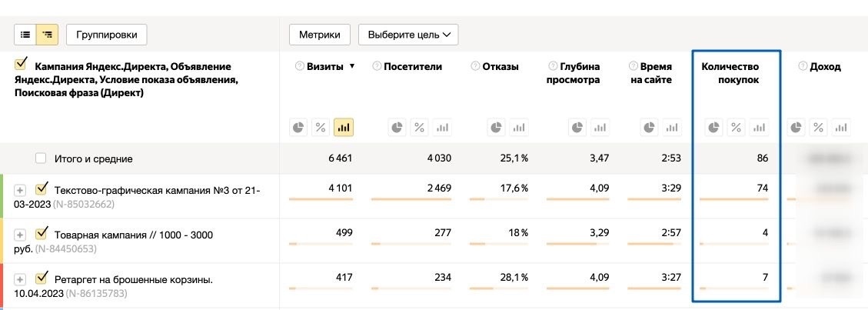Sort by the Визиты column header
This screenshot has width=868, height=310.
pos(324,67)
